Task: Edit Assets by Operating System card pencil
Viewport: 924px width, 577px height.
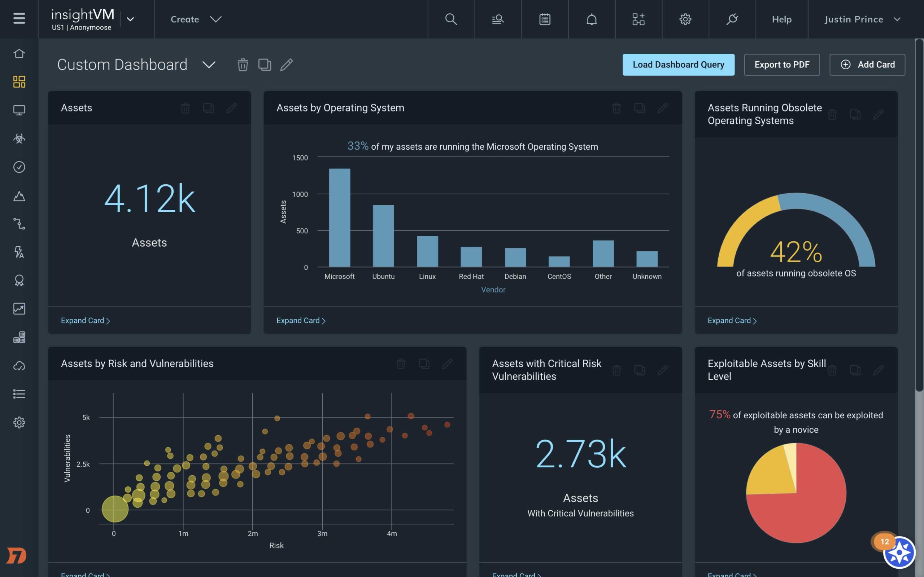Action: pos(662,108)
